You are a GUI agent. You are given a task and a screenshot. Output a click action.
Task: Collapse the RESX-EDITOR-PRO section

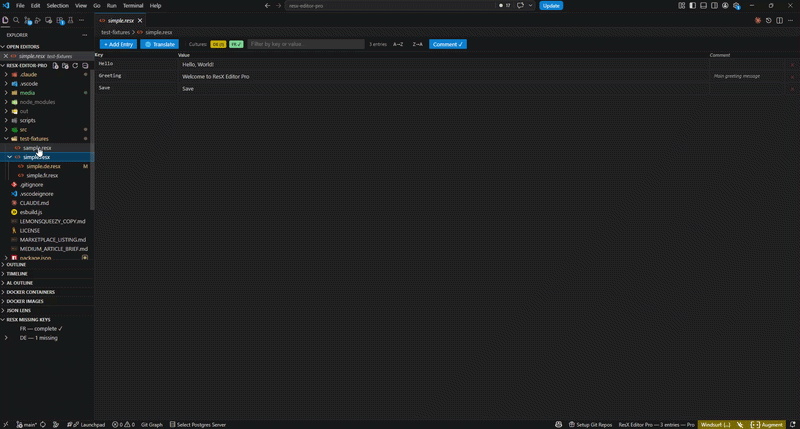point(3,65)
